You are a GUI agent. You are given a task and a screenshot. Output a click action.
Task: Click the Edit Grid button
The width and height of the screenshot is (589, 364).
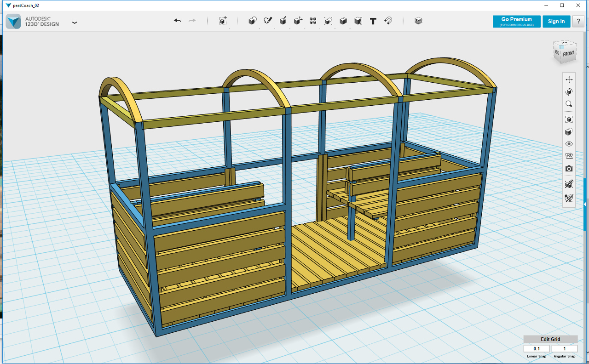(x=550, y=339)
